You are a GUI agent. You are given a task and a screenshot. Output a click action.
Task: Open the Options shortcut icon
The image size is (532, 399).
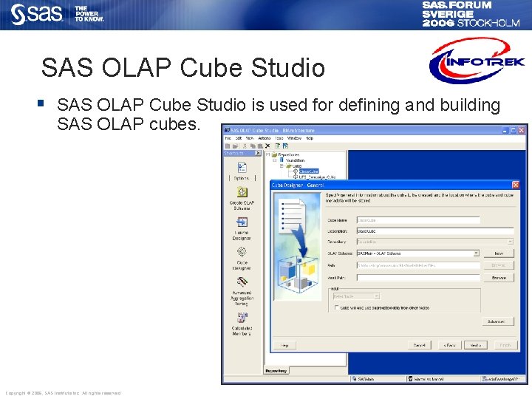click(242, 168)
